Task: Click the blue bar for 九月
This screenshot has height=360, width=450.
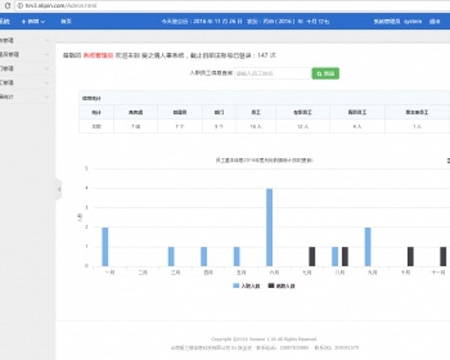Action: click(368, 247)
